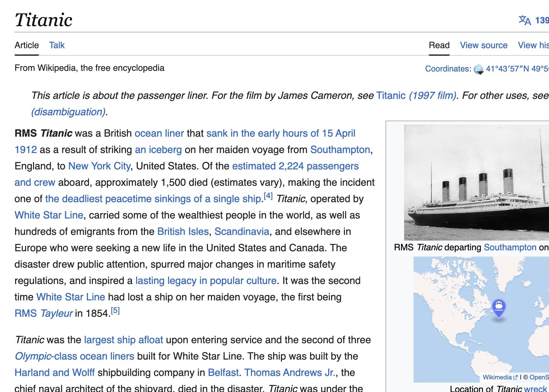Open the RMS Tayleur link
This screenshot has width=549, height=392.
point(43,313)
